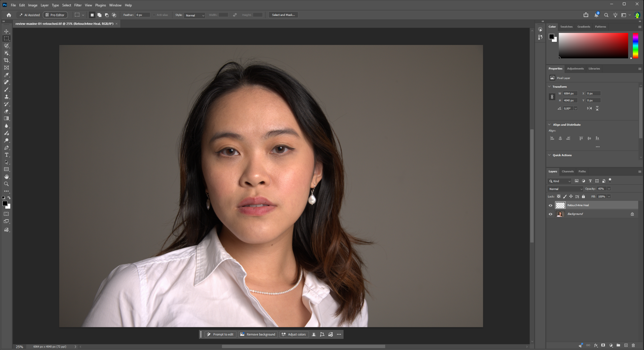Open the Opacity slider dropdown arrow
This screenshot has height=350, width=644.
point(609,189)
